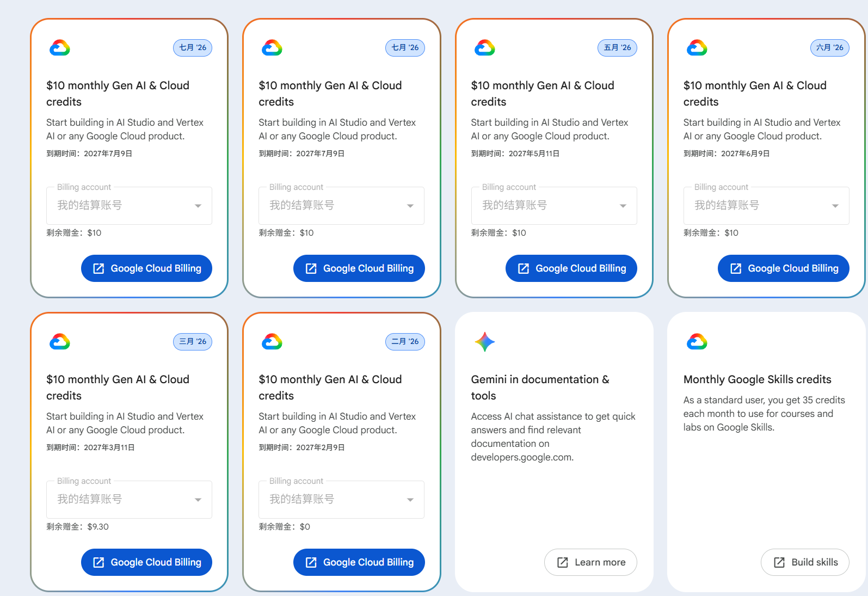This screenshot has height=596, width=868.
Task: Expand the Billing account dropdown expiring 2027年2月9日
Action: pos(341,500)
